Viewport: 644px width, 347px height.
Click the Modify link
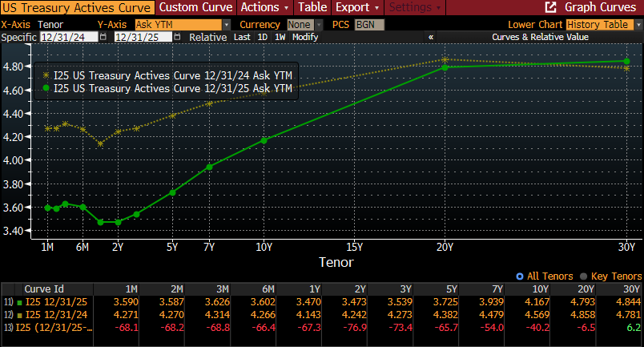click(305, 38)
